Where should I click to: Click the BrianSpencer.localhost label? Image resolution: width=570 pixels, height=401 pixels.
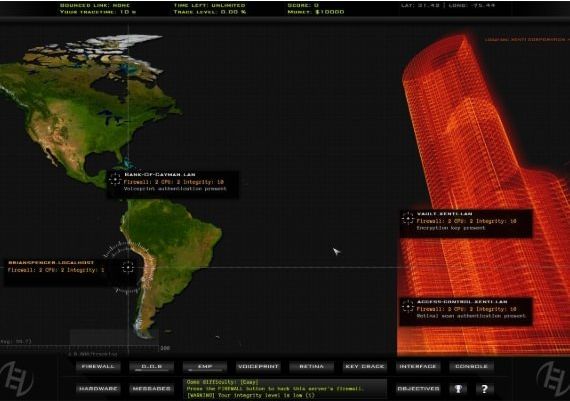pyautogui.click(x=51, y=262)
